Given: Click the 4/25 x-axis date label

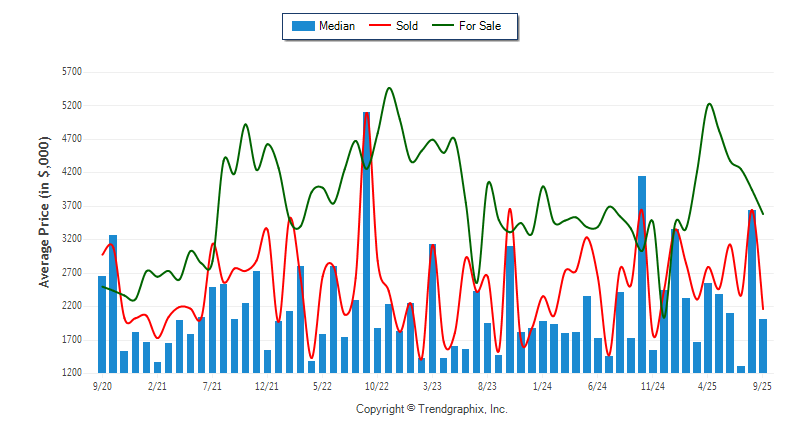Looking at the screenshot, I should [707, 385].
